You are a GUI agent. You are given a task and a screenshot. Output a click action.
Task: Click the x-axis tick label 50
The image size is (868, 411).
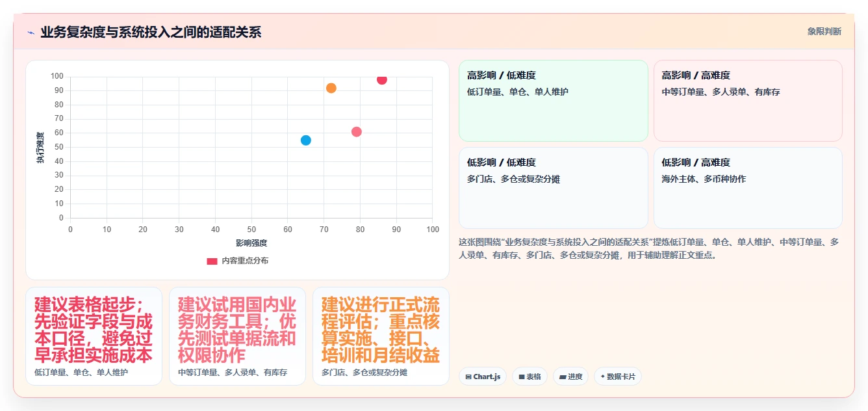point(251,230)
